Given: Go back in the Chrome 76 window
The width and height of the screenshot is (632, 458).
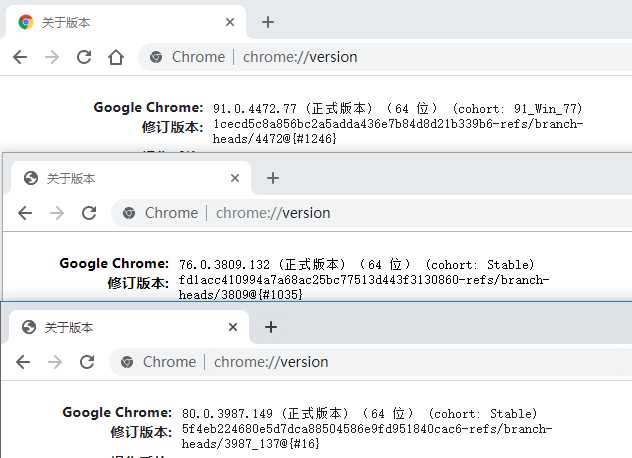Looking at the screenshot, I should (25, 213).
